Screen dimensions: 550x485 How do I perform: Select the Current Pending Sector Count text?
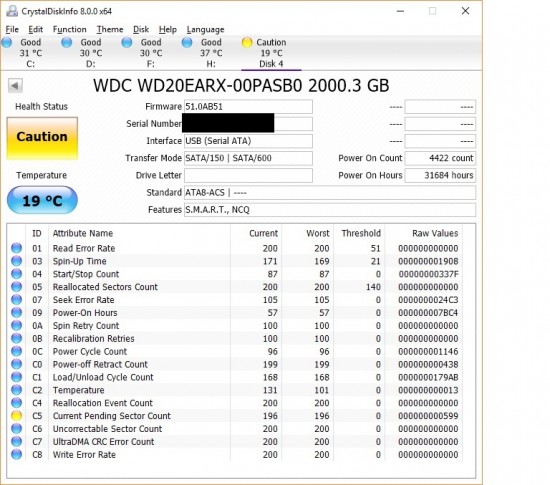click(x=112, y=416)
